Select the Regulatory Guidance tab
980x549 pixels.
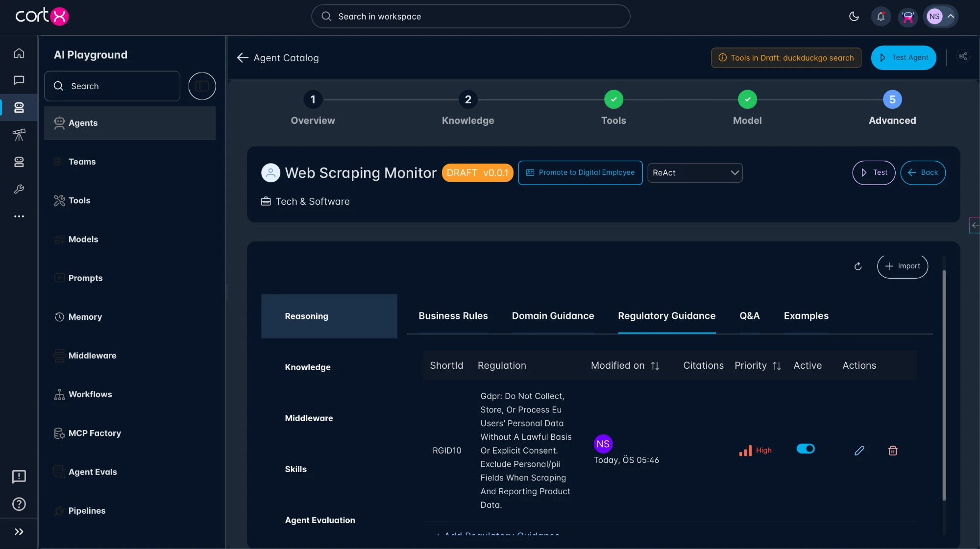(x=666, y=316)
